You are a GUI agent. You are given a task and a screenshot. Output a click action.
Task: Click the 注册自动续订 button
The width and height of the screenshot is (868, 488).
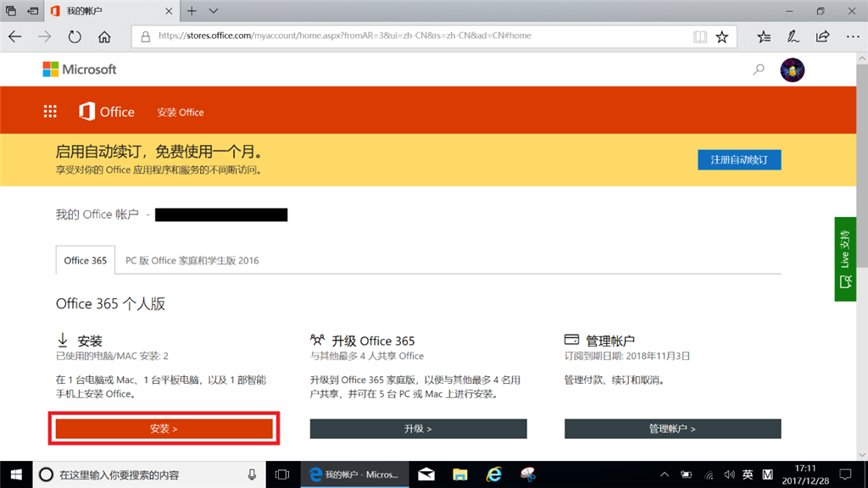(x=739, y=160)
